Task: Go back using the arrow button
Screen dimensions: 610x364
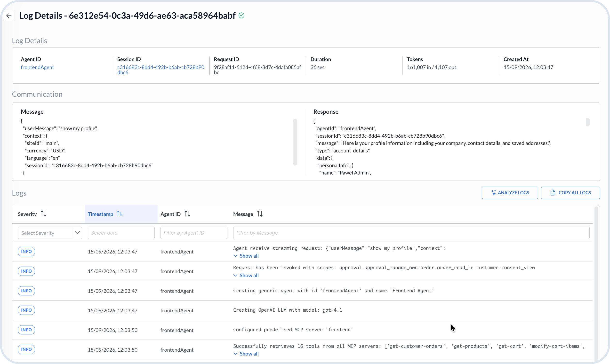Action: pos(9,16)
